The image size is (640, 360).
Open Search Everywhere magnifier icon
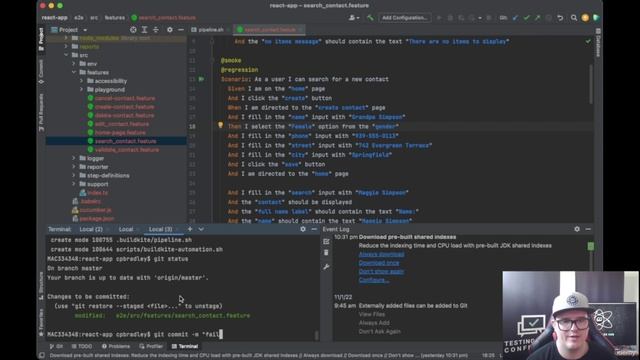[574, 18]
